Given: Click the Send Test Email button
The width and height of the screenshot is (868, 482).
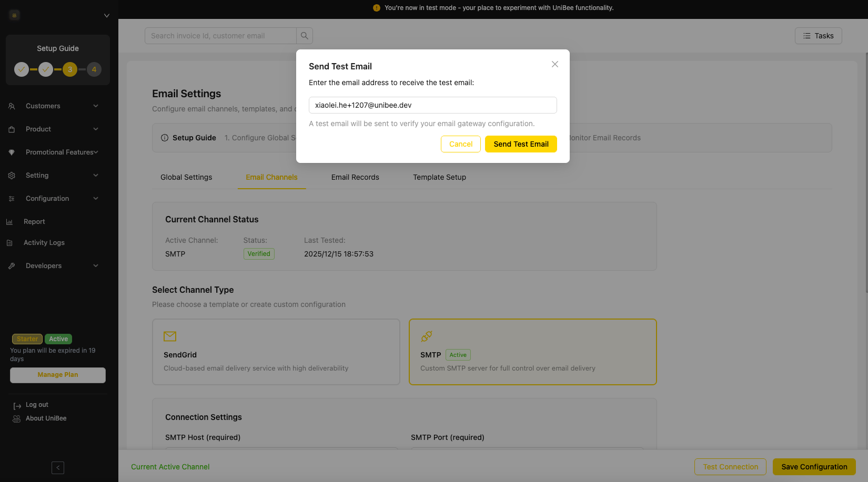Looking at the screenshot, I should [x=521, y=144].
